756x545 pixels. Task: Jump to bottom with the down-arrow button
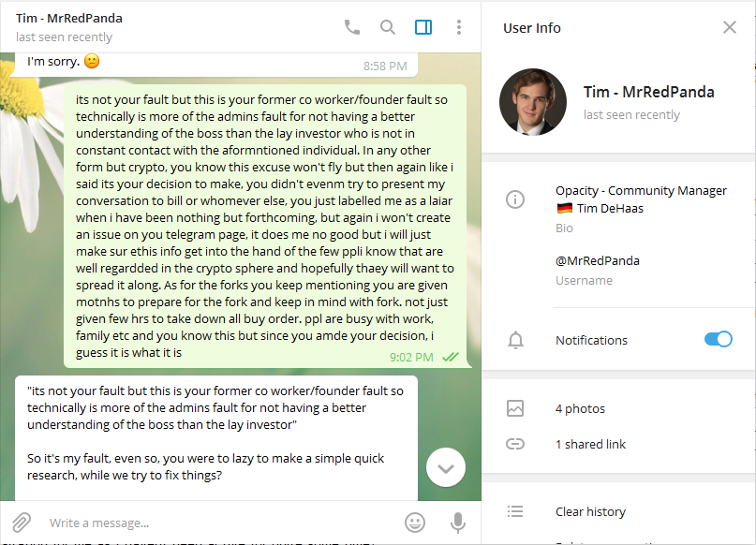[x=446, y=467]
